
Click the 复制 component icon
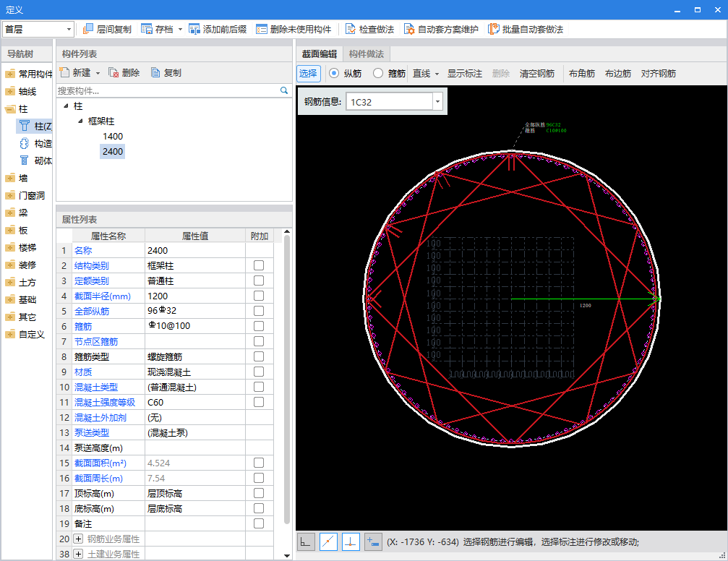(155, 72)
